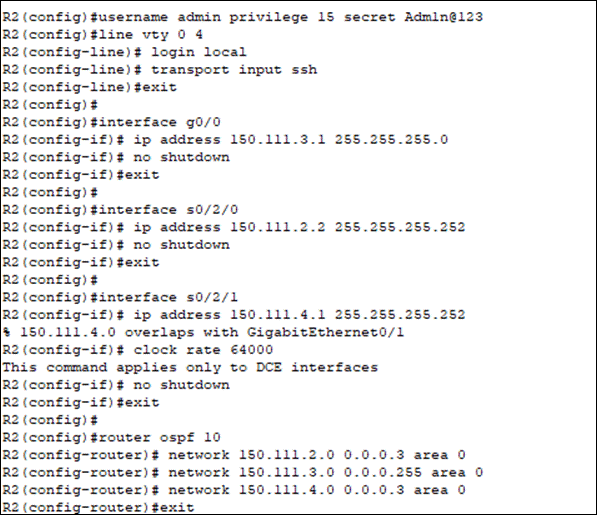Click network 150.111.3.0 0.0.0.255 line
This screenshot has width=597, height=515.
click(243, 472)
